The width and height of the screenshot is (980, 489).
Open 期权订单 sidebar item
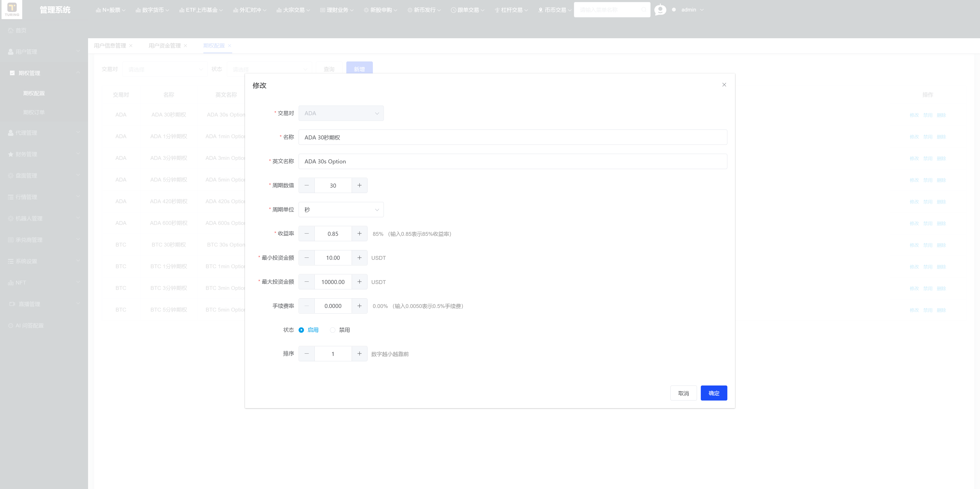point(44,112)
